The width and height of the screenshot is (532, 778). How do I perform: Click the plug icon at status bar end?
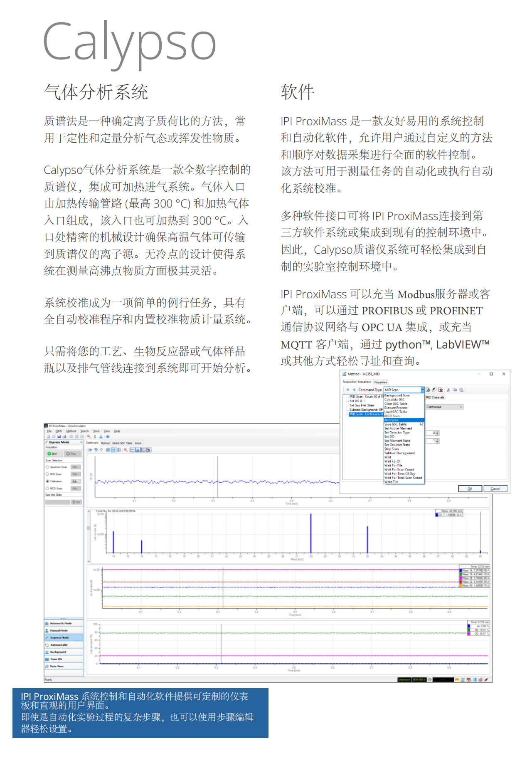tap(486, 679)
